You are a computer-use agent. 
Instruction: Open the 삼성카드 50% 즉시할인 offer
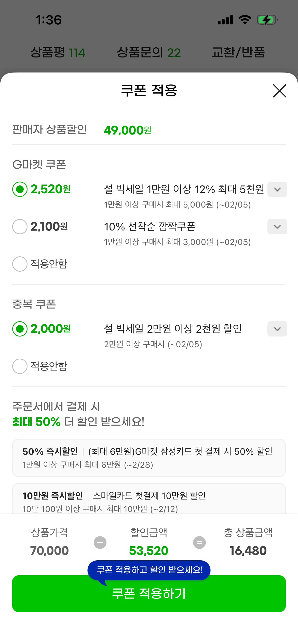(149, 458)
